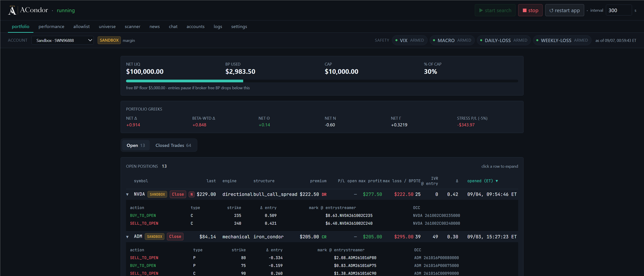View the logs tab
644x276 pixels.
[x=218, y=27]
